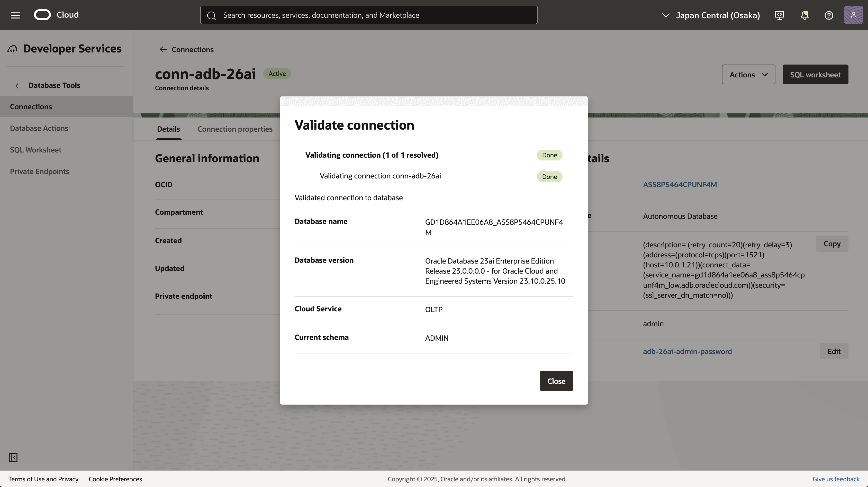Switch to the Connection properties tab
Screen dimensions: 868x487
tap(235, 129)
